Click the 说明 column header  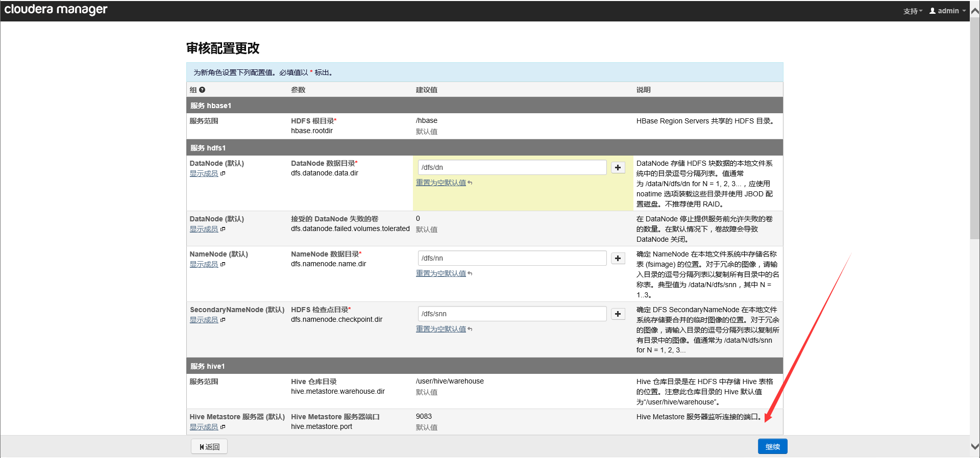coord(644,90)
